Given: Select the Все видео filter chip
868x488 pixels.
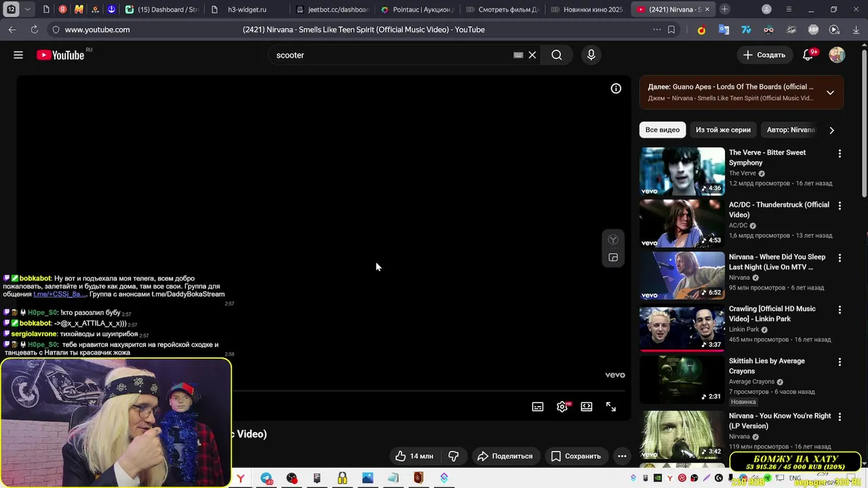Looking at the screenshot, I should pyautogui.click(x=663, y=129).
